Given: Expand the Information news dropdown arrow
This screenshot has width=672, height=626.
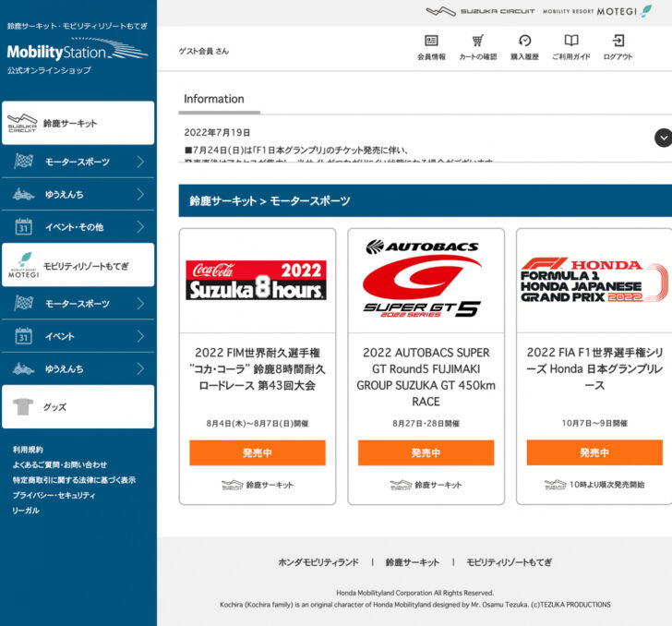Looking at the screenshot, I should coord(664,138).
